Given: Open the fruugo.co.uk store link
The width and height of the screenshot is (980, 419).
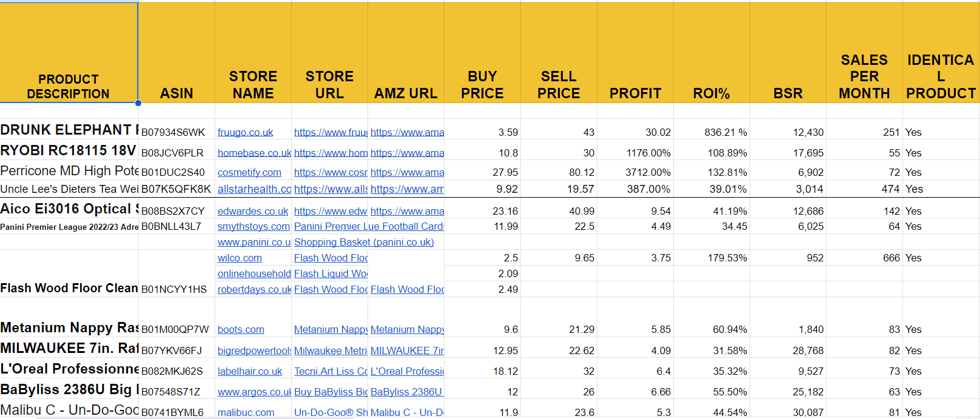Looking at the screenshot, I should tap(245, 132).
